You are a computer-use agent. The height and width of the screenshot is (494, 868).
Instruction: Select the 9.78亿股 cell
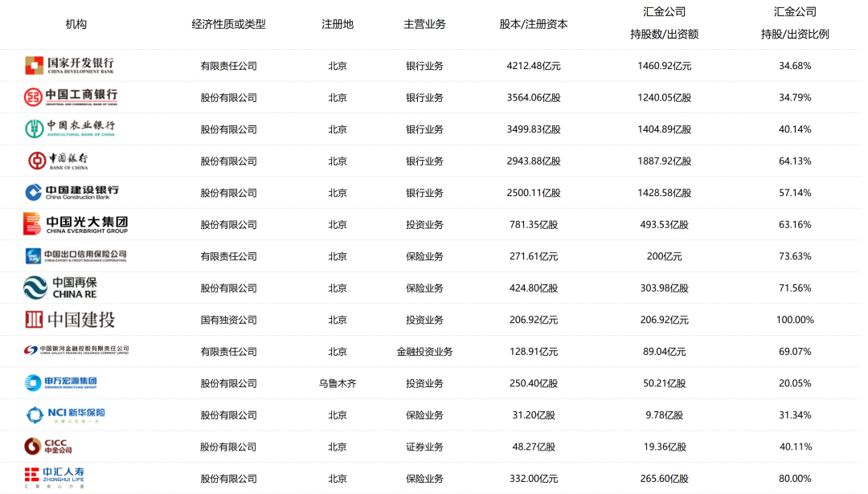tap(665, 415)
